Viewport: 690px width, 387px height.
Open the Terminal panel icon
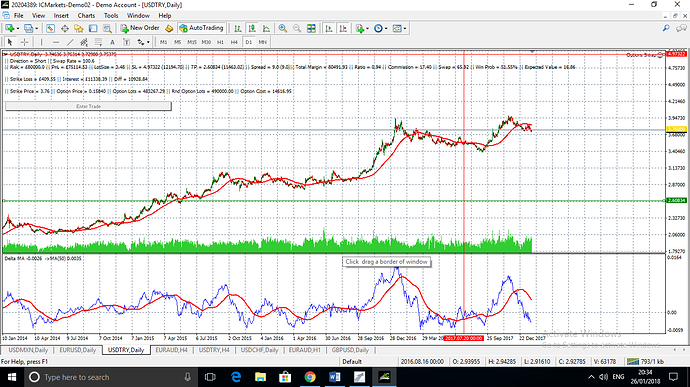pyautogui.click(x=93, y=28)
